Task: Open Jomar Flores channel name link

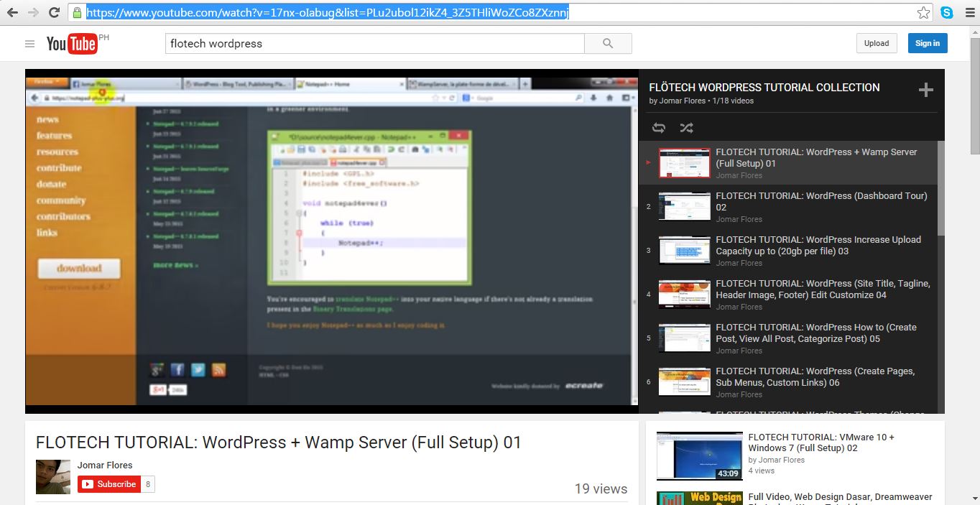Action: (x=105, y=465)
